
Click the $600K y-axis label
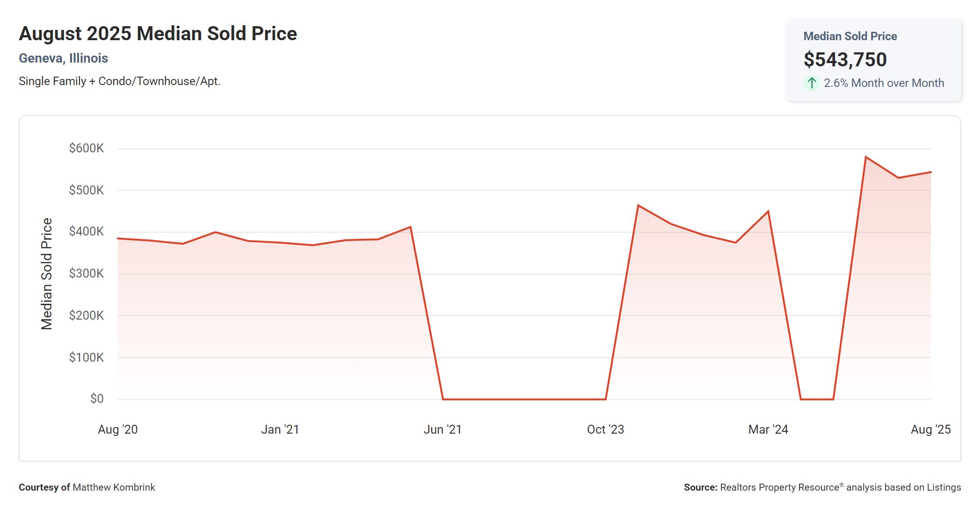86,149
